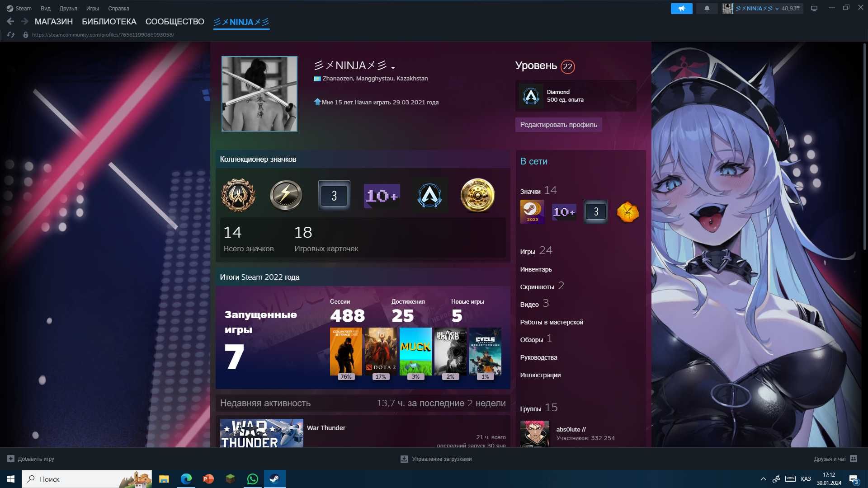
Task: Open the Справка menu
Action: (118, 8)
